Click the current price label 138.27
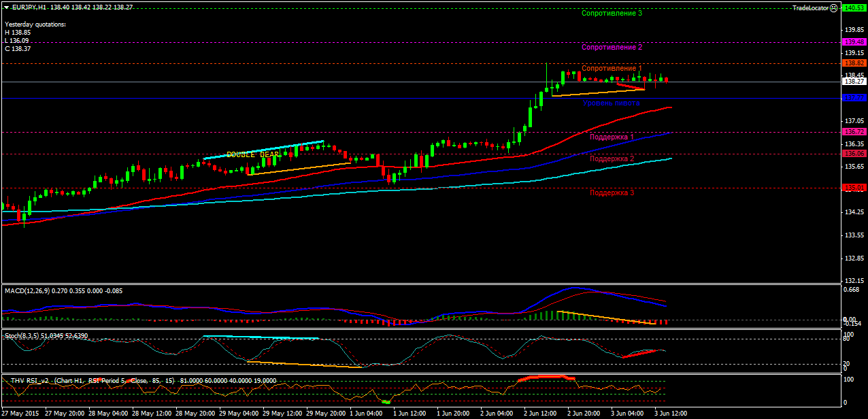 pyautogui.click(x=853, y=81)
